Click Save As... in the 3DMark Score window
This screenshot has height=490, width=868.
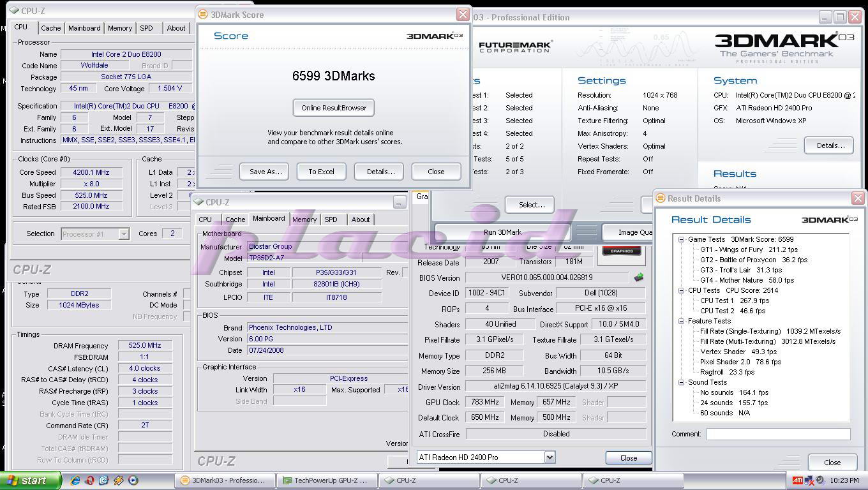264,172
